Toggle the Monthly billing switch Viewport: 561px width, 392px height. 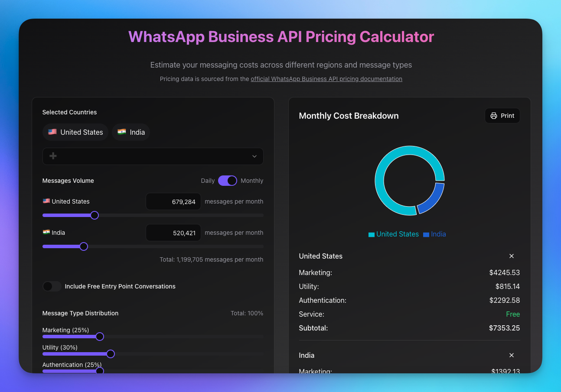click(x=227, y=181)
